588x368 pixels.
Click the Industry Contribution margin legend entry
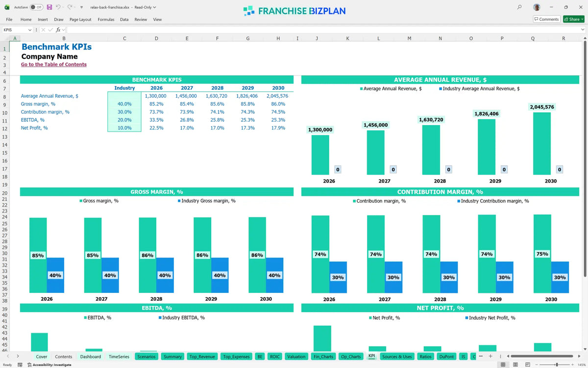(x=493, y=201)
